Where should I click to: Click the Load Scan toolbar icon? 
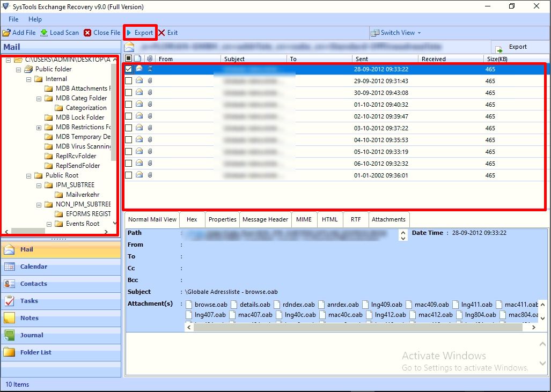point(44,33)
